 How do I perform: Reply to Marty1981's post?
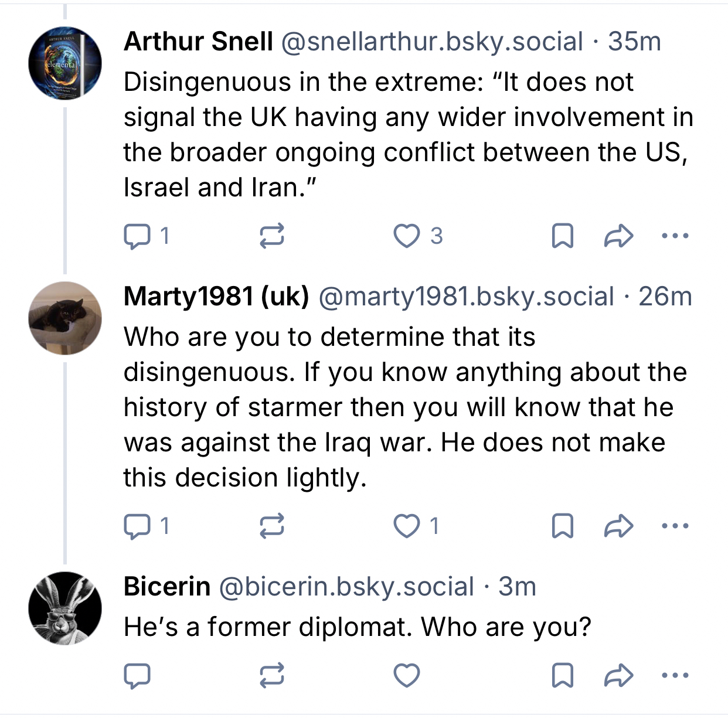coord(137,526)
